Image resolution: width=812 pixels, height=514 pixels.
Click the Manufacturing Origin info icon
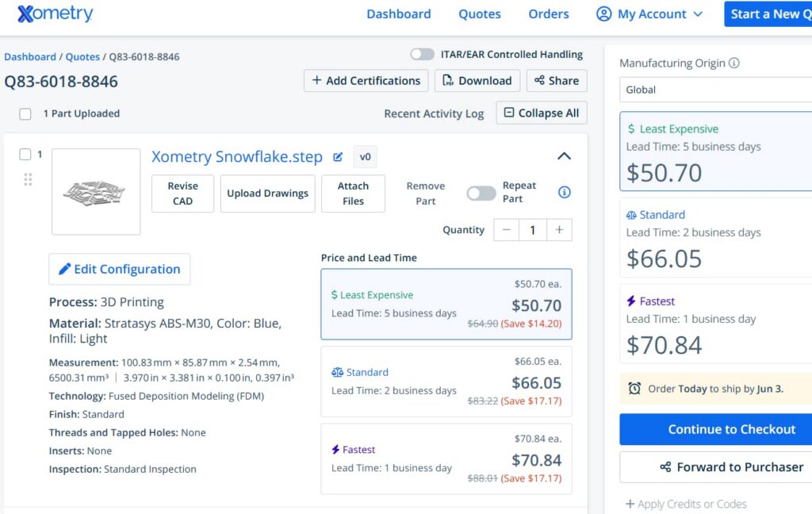(x=733, y=63)
